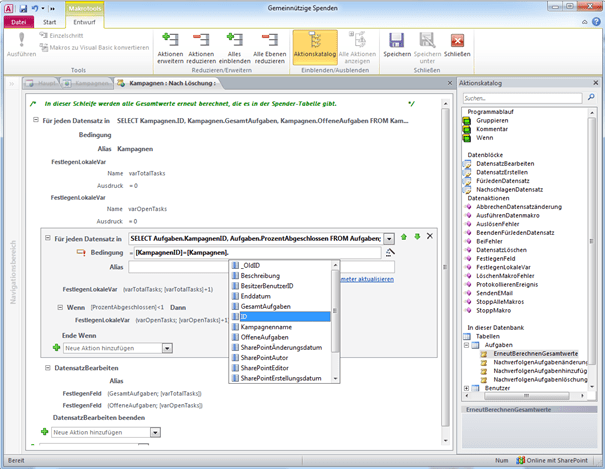Close the Aktionskatalog panel
Screen dimensions: 605x469
pyautogui.click(x=596, y=83)
